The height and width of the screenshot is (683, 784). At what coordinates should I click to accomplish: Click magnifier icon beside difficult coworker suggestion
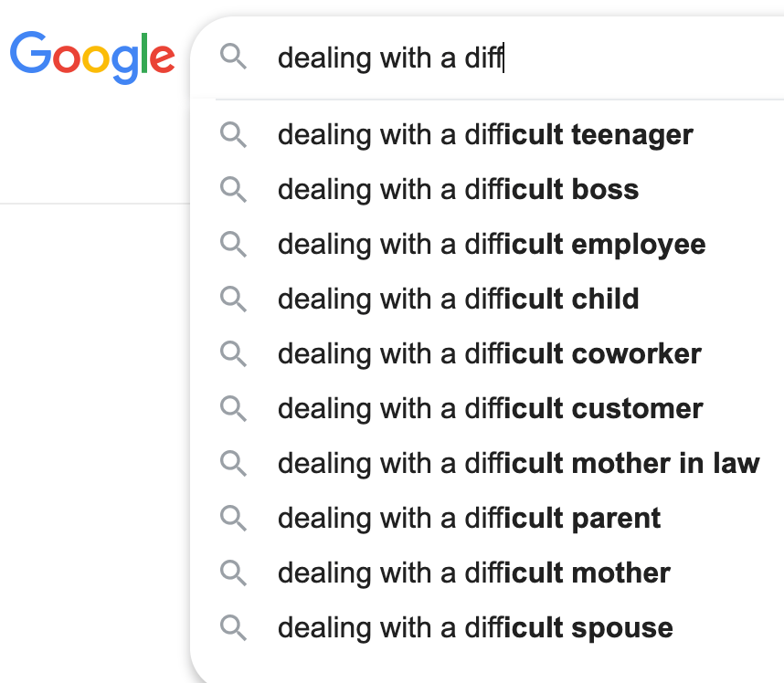(x=234, y=354)
